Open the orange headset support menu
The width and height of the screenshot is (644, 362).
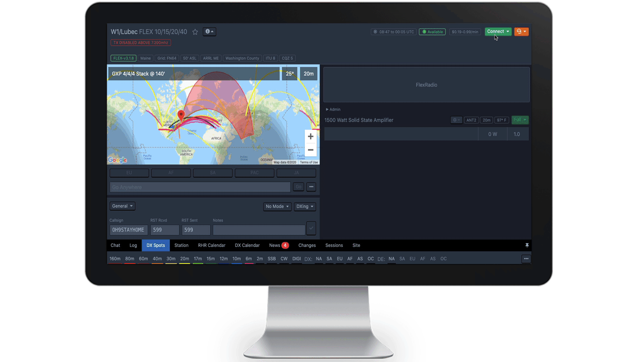tap(521, 32)
